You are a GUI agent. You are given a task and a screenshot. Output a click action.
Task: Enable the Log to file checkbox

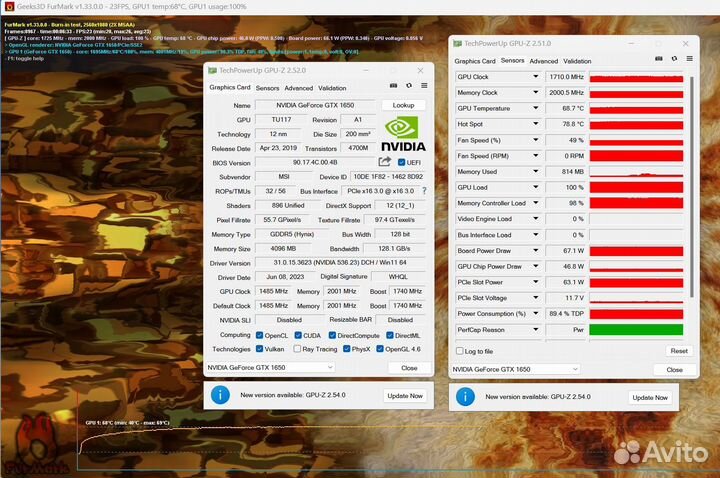pos(460,351)
